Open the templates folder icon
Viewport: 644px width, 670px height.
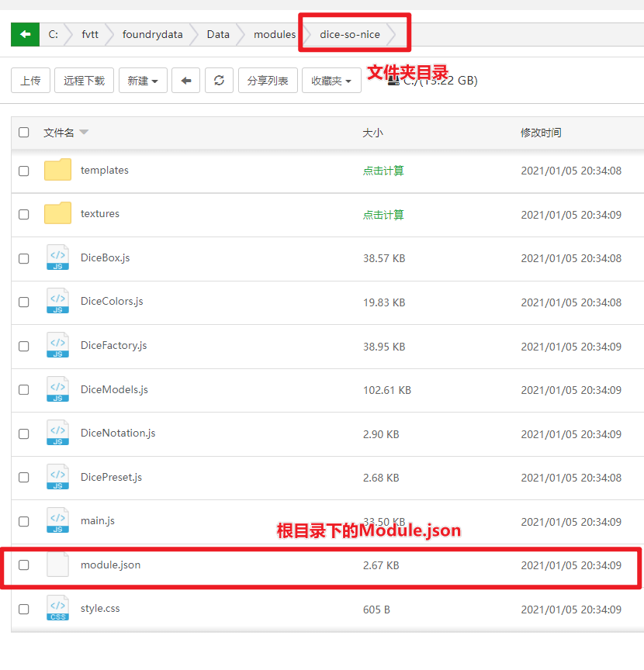point(57,171)
